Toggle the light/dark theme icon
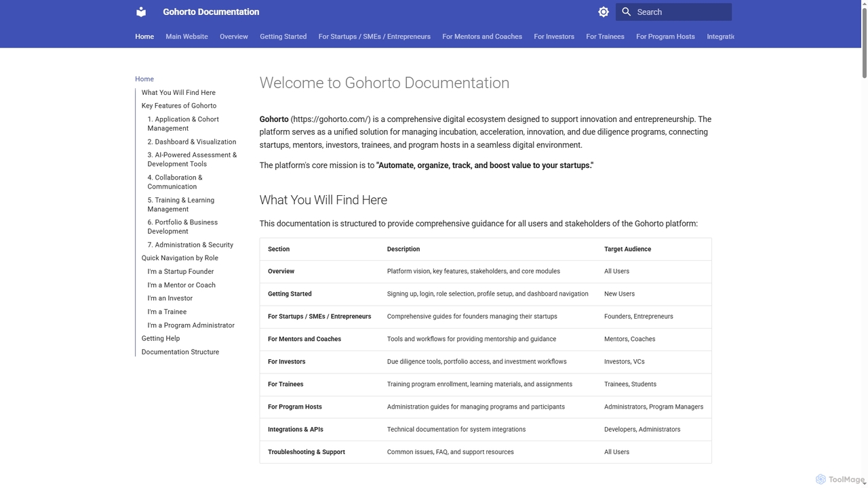This screenshot has width=868, height=488. coord(604,12)
